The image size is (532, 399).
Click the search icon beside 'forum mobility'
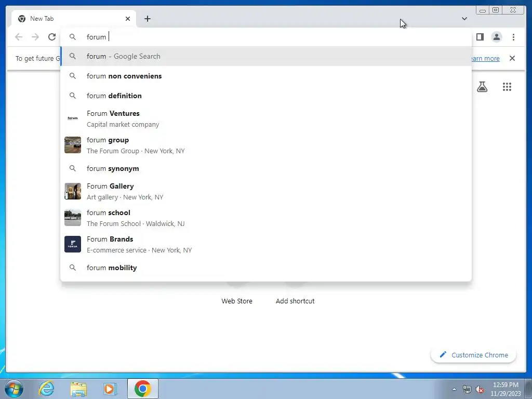pos(73,268)
